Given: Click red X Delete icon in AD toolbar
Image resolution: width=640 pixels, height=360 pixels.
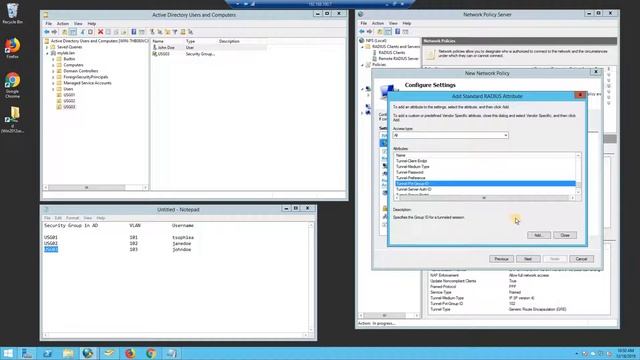Looking at the screenshot, I should [100, 32].
